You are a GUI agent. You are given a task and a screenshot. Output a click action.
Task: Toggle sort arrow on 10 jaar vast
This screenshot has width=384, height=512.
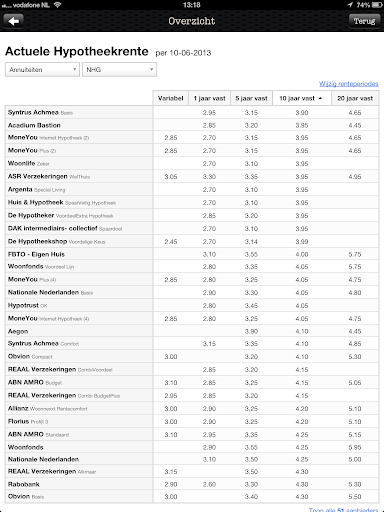[320, 98]
